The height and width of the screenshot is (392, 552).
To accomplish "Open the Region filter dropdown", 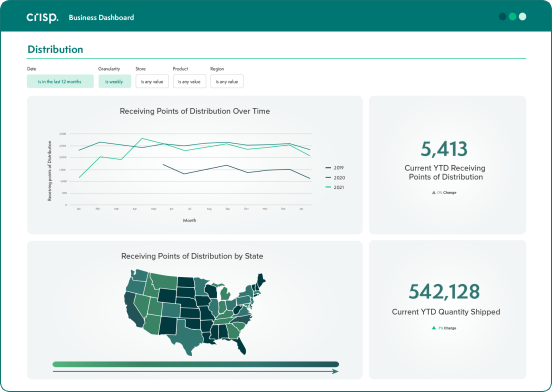I will pos(227,81).
